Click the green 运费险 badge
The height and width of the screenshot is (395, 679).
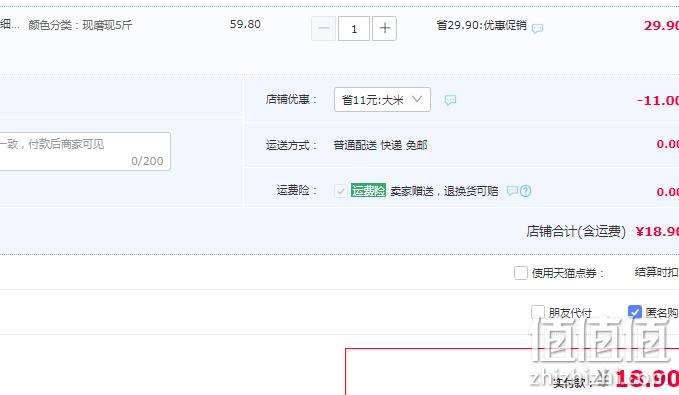pyautogui.click(x=368, y=191)
